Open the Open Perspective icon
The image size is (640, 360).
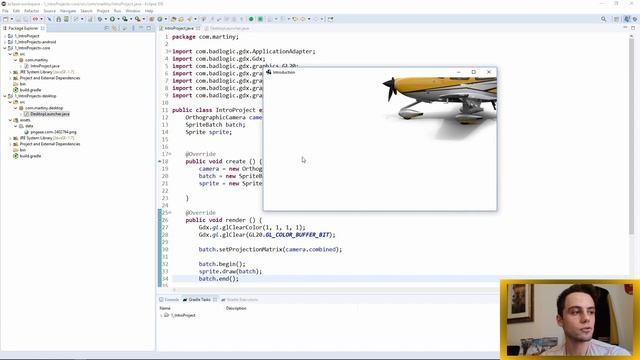coord(616,19)
